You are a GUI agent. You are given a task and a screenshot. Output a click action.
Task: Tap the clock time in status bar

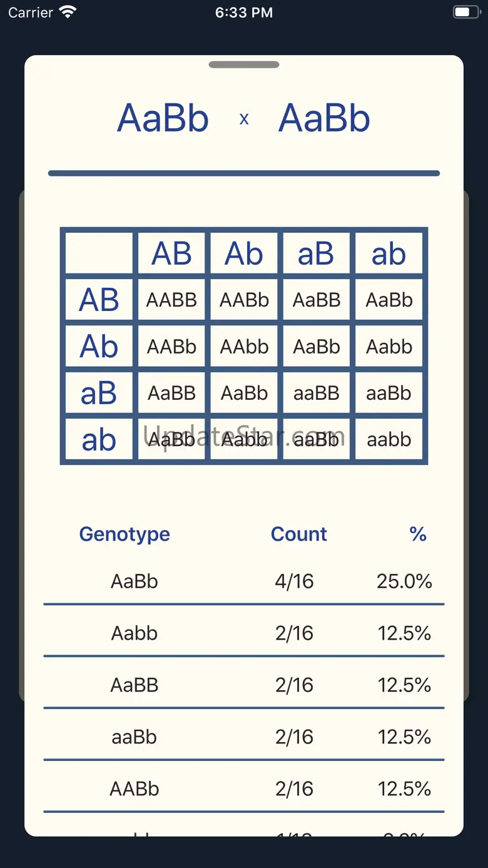pyautogui.click(x=244, y=13)
